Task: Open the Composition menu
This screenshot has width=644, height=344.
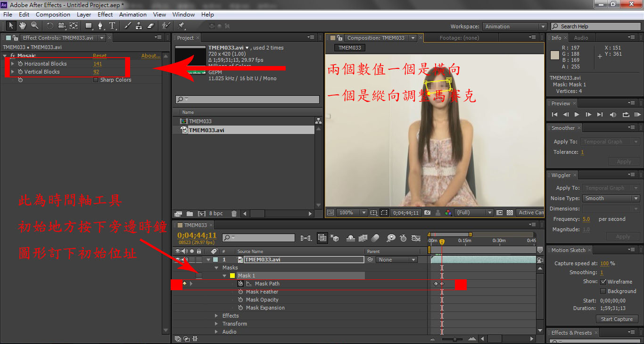Action: tap(53, 15)
